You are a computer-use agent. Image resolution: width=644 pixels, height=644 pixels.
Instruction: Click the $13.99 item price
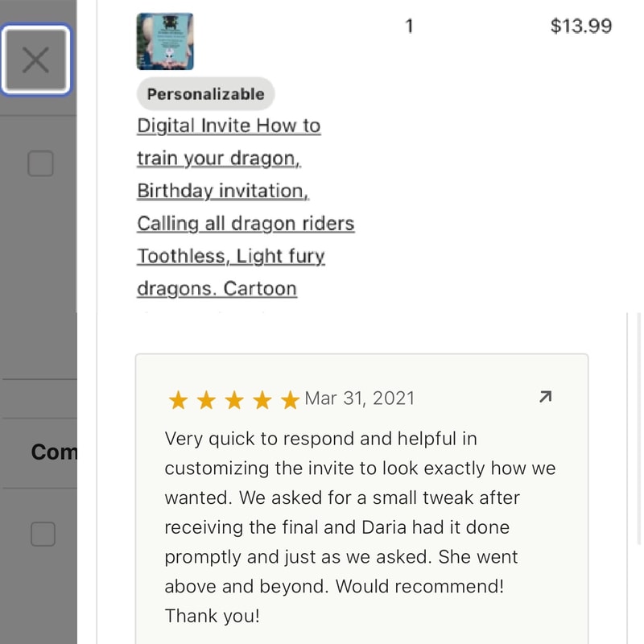(580, 26)
